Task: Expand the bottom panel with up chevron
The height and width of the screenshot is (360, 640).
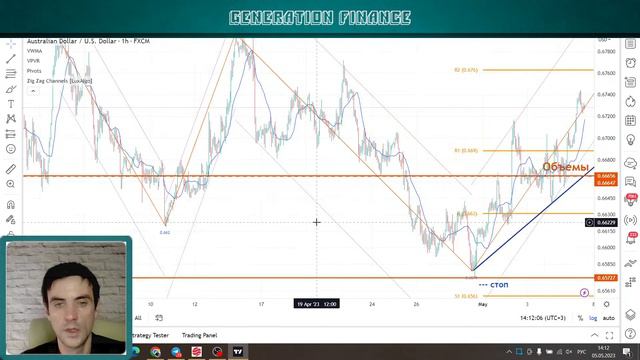Action: (594, 335)
